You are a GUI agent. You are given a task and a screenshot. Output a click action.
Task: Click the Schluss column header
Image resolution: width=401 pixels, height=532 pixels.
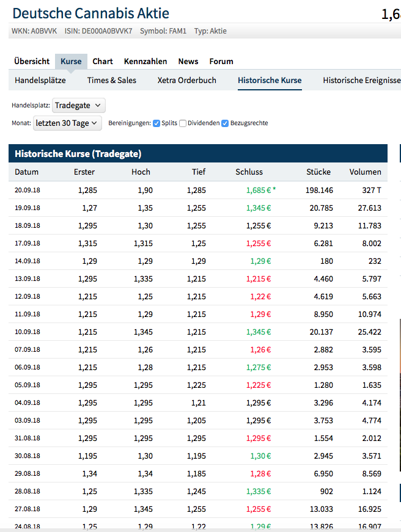click(x=249, y=172)
